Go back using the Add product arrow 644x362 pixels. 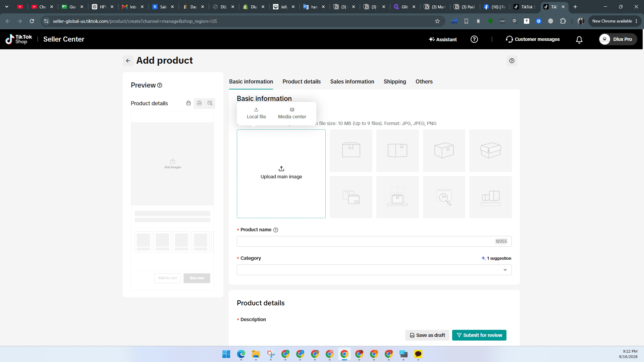pos(128,61)
